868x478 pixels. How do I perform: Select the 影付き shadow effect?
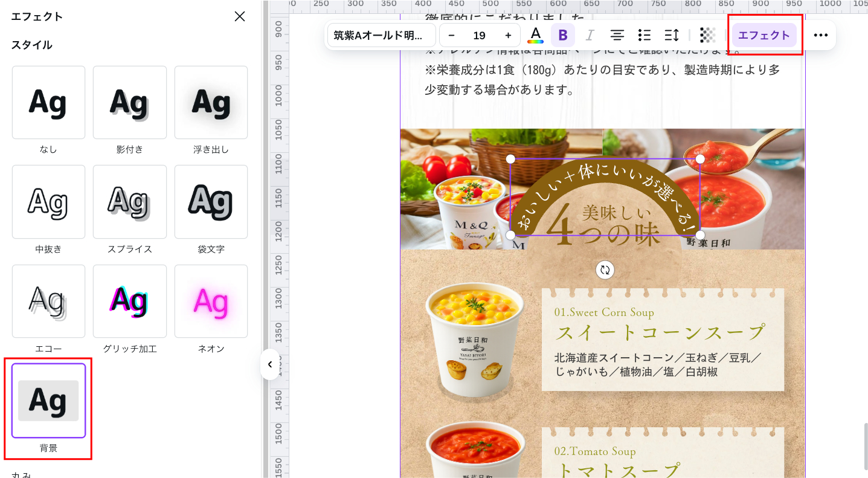pos(129,103)
